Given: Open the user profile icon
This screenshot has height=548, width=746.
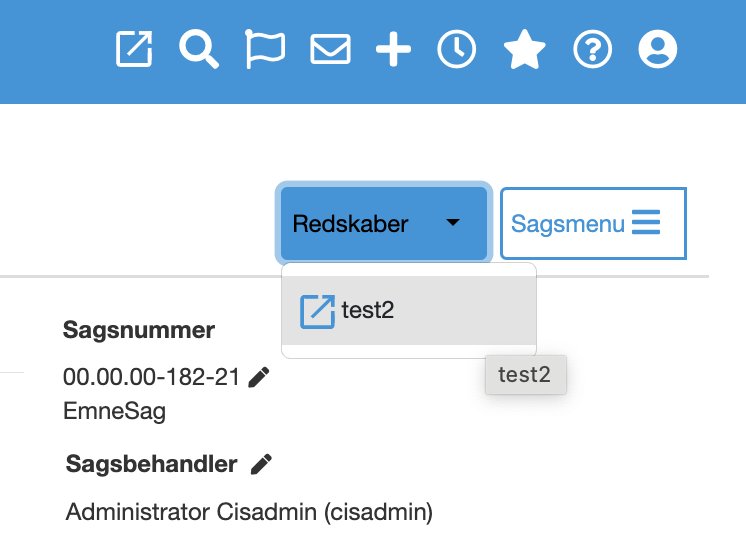Looking at the screenshot, I should point(657,49).
